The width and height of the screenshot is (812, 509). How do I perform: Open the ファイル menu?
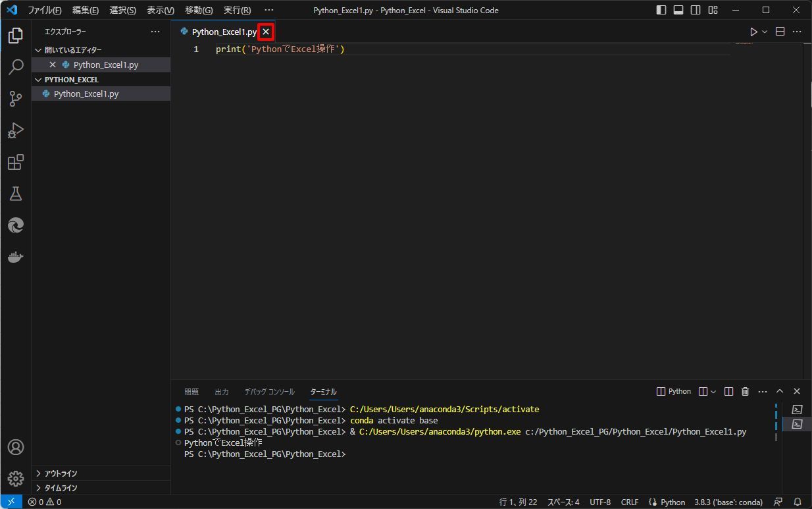(x=45, y=10)
